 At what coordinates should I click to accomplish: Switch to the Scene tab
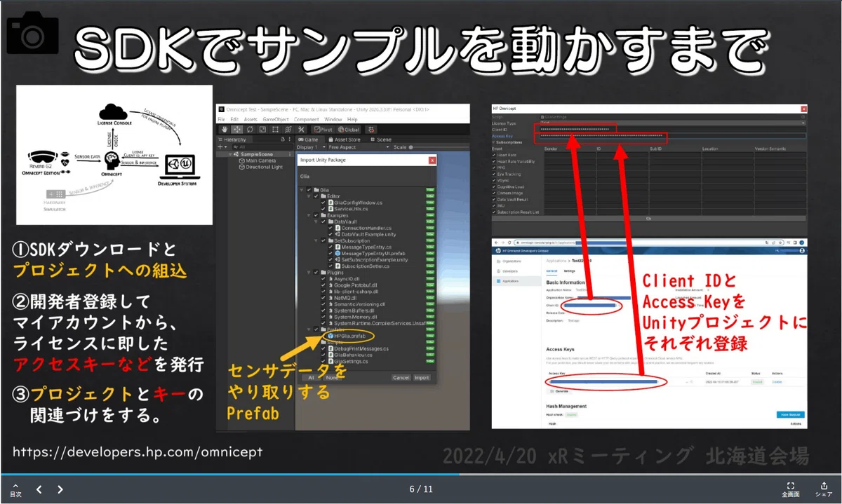[x=381, y=139]
